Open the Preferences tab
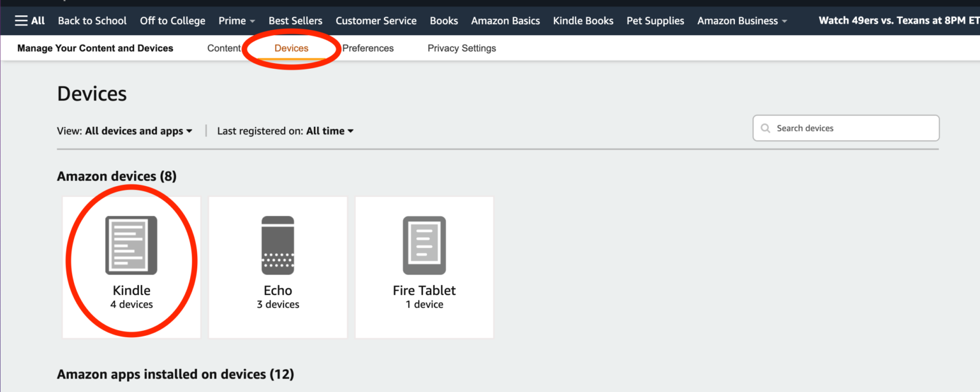The width and height of the screenshot is (980, 392). pyautogui.click(x=367, y=48)
